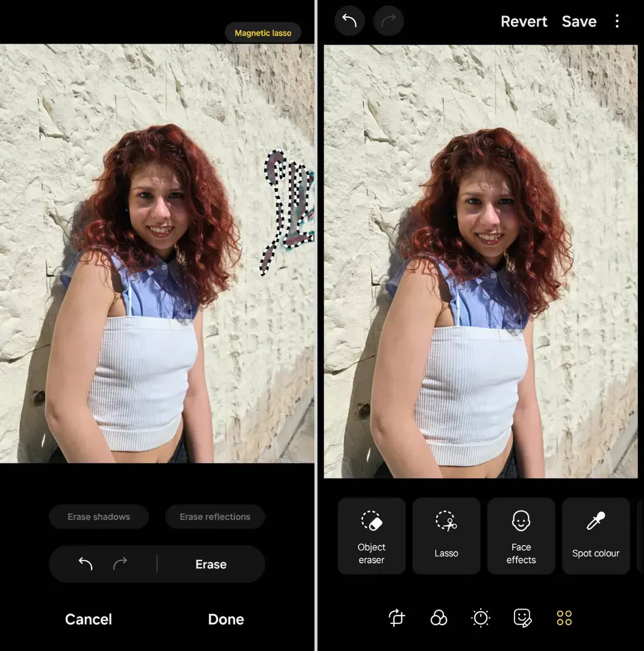Viewport: 644px width, 651px height.
Task: Select the Object eraser tool
Action: [372, 535]
